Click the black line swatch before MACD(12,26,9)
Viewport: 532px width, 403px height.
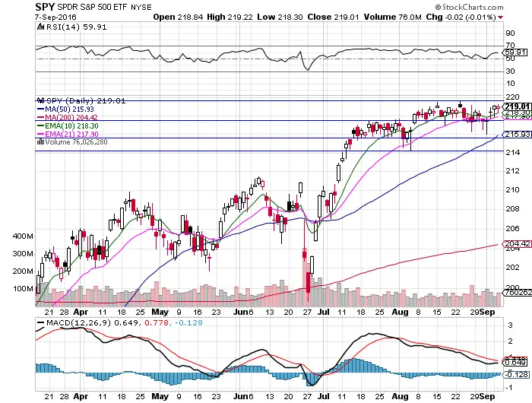click(41, 323)
